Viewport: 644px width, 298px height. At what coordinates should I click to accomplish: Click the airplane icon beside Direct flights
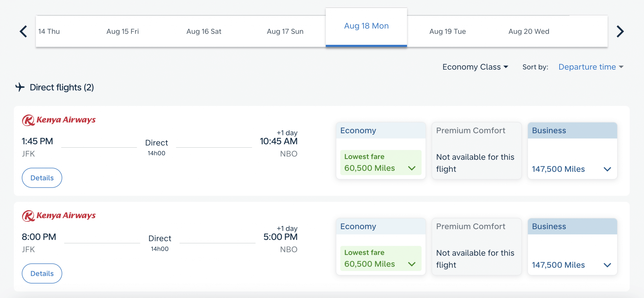20,87
